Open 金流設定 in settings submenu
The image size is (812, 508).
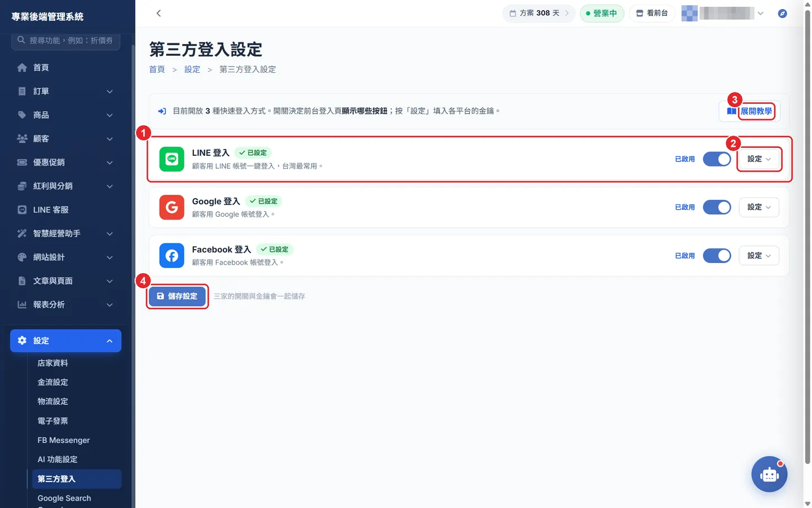[x=52, y=382]
